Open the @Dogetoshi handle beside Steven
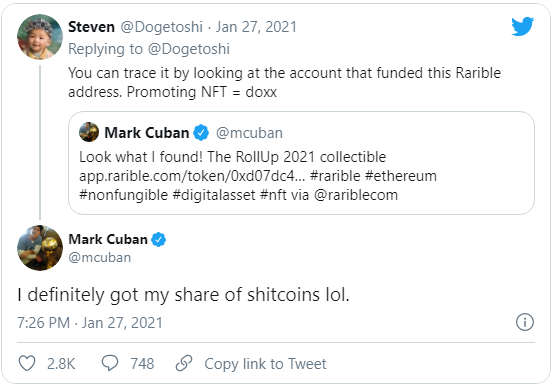The image size is (553, 388). pos(162,27)
